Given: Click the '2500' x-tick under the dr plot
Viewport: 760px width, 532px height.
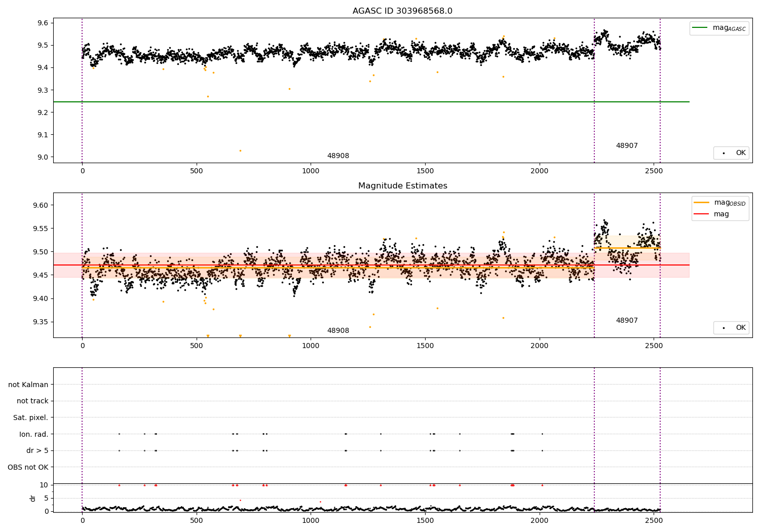Looking at the screenshot, I should [x=654, y=520].
